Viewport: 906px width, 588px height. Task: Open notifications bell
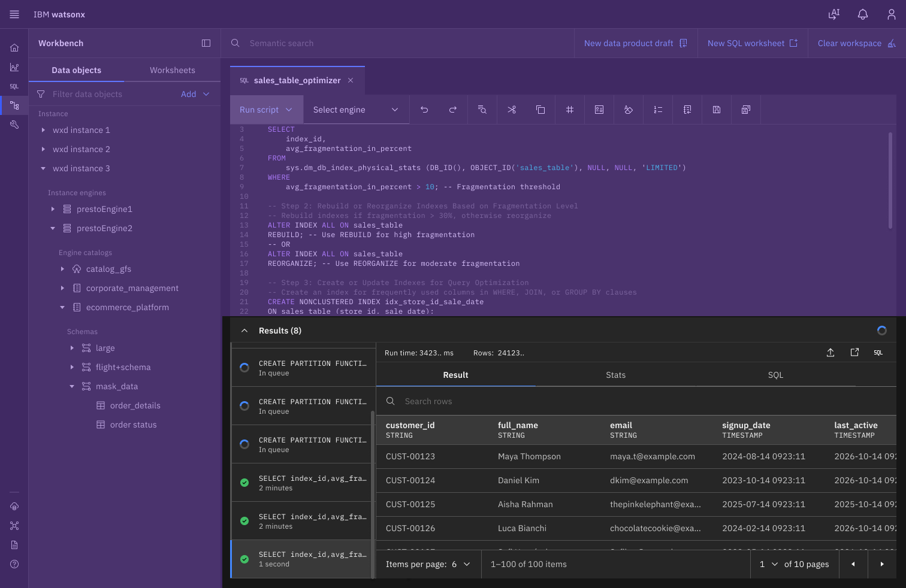point(863,14)
